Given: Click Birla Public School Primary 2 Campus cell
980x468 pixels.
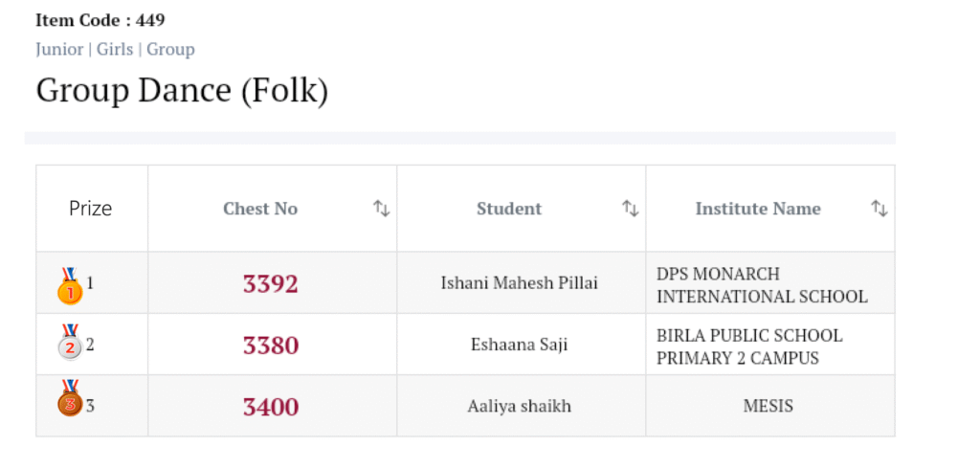Looking at the screenshot, I should coord(749,346).
